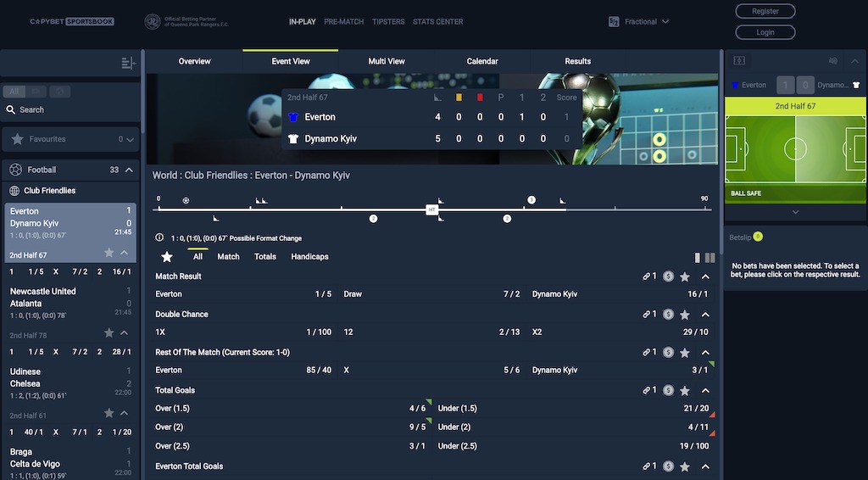Image resolution: width=868 pixels, height=480 pixels.
Task: Click the Queens Park Rangers crest
Action: click(153, 21)
